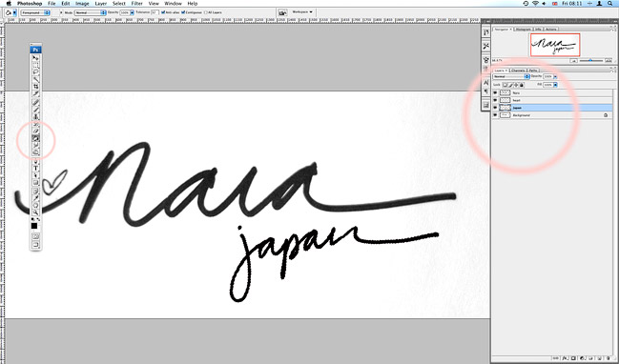This screenshot has height=364, width=619.
Task: Select the highlighted Paint Bucket tool
Action: tap(35, 138)
